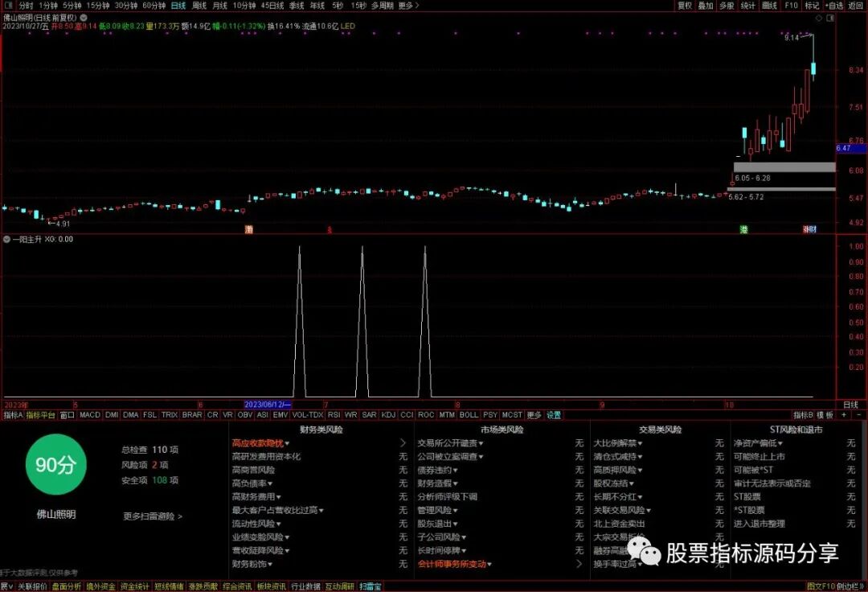Expand 更多 periods in top bar
Viewport: 868px width, 592px height.
click(x=408, y=6)
